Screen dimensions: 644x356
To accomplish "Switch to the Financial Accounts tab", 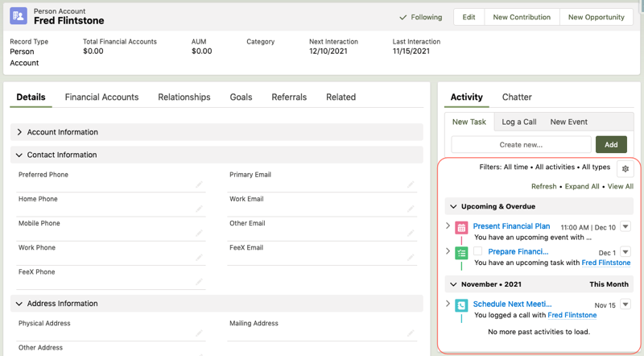I will click(101, 97).
